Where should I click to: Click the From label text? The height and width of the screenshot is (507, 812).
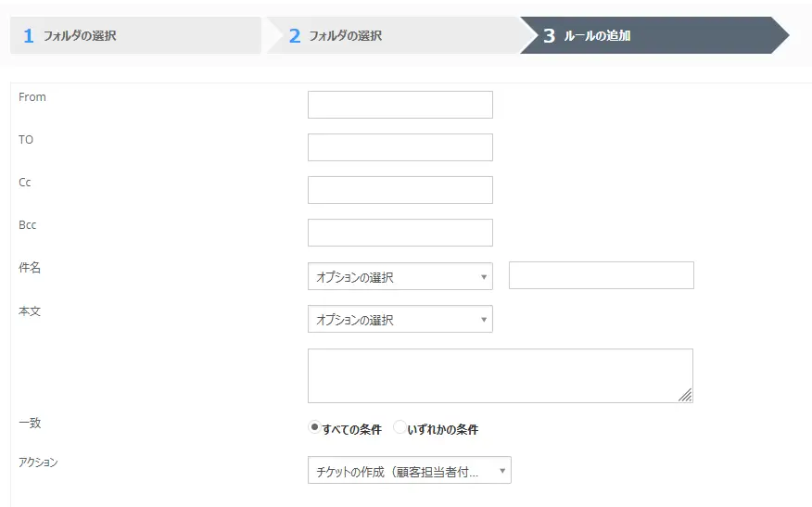coord(32,97)
